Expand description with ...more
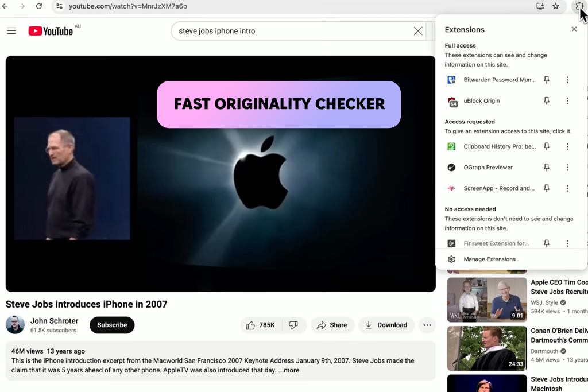This screenshot has width=588, height=392. coord(289,370)
